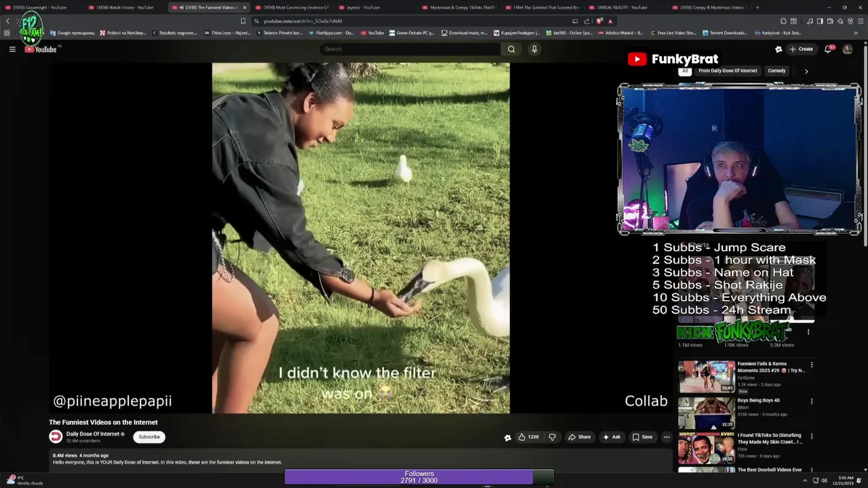Image resolution: width=868 pixels, height=488 pixels.
Task: Open the bet365 bookmark
Action: tap(569, 33)
